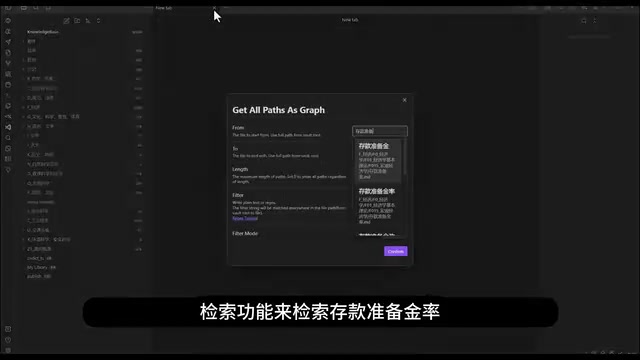Toggle the left sidebar icon
The width and height of the screenshot is (640, 360).
(8, 8)
